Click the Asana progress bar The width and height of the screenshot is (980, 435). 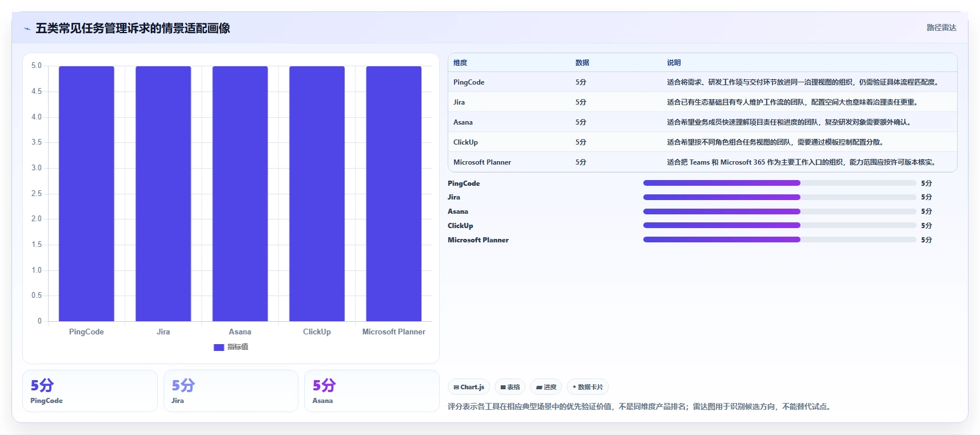[779, 211]
